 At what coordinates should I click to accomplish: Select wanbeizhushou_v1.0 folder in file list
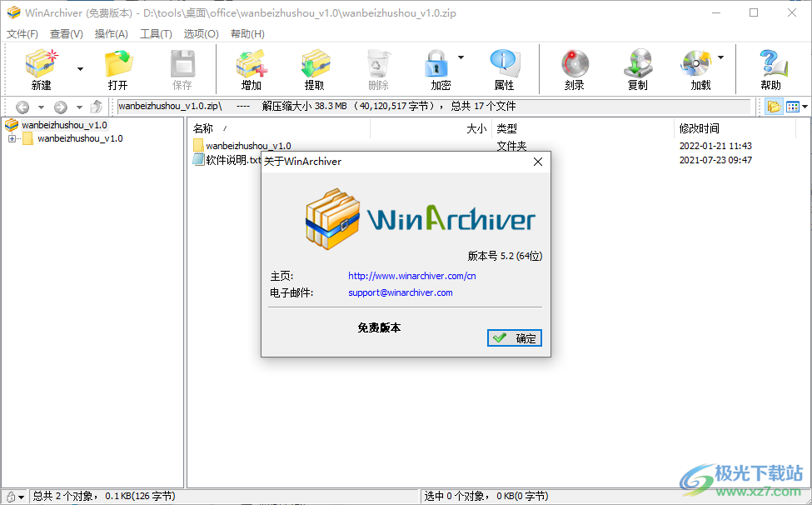pos(248,146)
